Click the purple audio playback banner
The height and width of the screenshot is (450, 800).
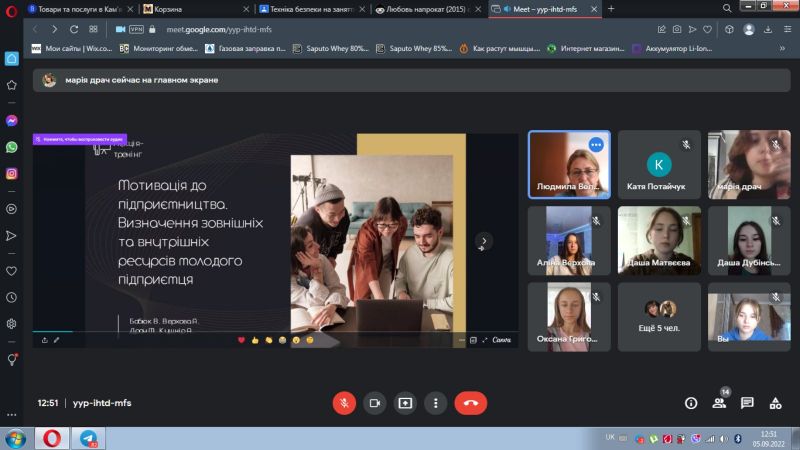(80, 139)
